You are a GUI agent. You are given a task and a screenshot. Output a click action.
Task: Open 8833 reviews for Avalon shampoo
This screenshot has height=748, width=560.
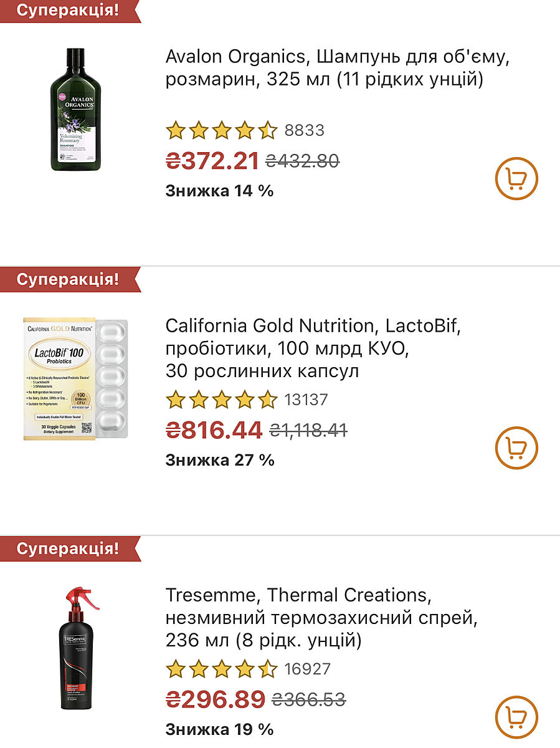point(304,130)
